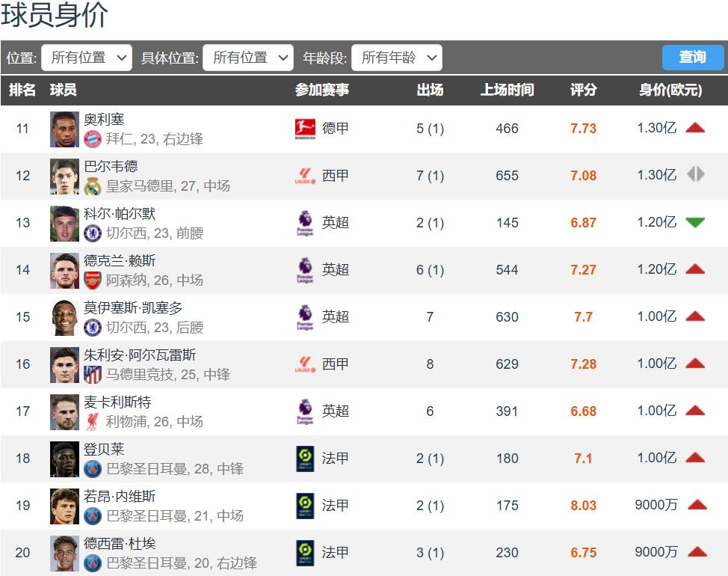The width and height of the screenshot is (728, 576).
Task: Select the 德甲 league text
Action: tap(335, 128)
